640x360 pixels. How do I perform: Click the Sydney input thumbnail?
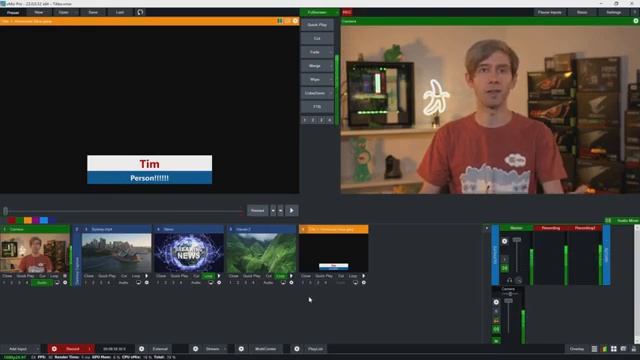point(117,253)
